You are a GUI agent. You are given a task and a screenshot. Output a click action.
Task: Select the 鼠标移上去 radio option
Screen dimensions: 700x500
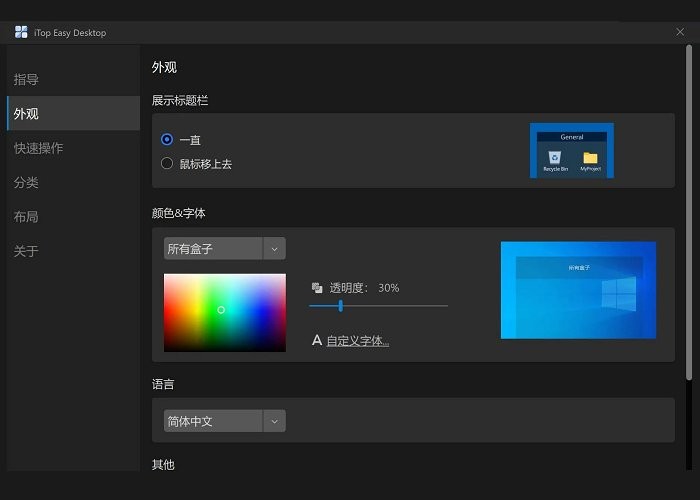(167, 163)
